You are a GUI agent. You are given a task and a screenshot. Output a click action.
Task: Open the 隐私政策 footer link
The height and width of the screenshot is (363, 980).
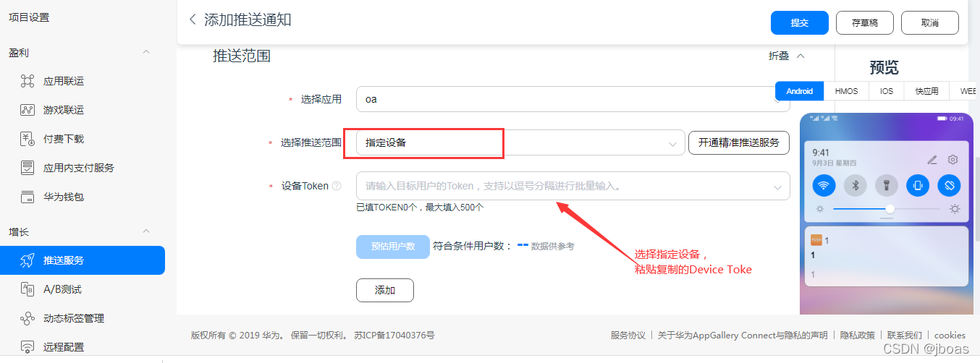(857, 335)
